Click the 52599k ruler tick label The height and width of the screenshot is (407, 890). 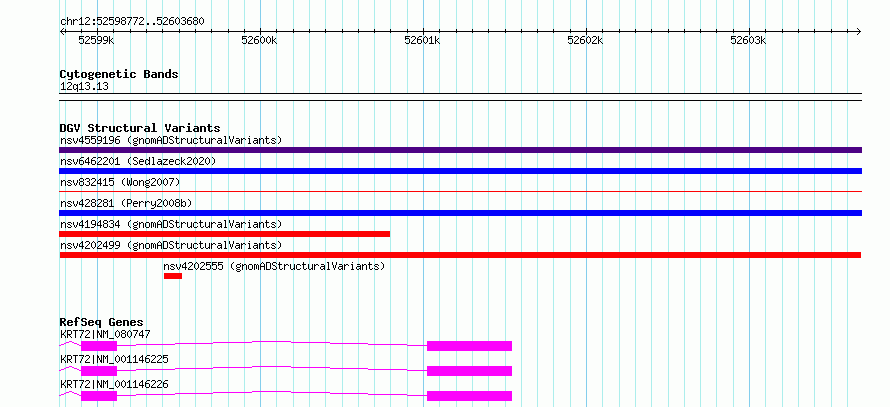(x=96, y=40)
